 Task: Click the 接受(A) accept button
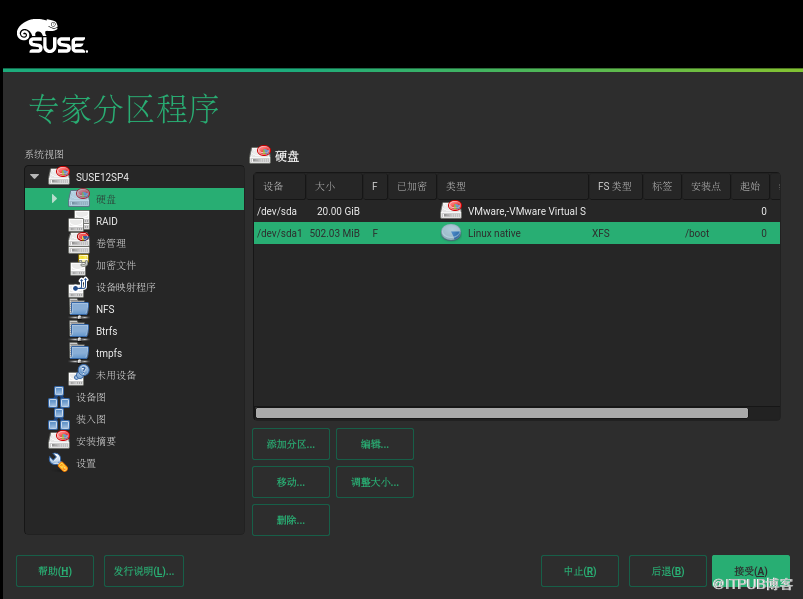751,571
